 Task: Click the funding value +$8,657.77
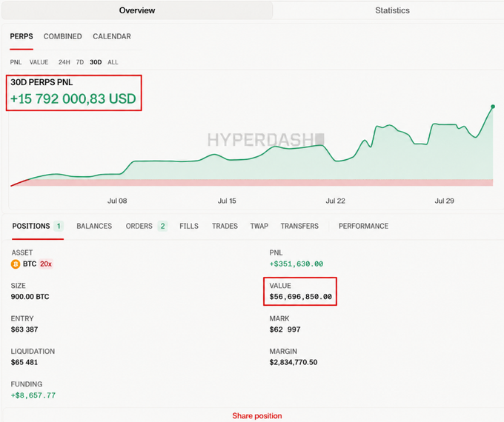click(33, 395)
